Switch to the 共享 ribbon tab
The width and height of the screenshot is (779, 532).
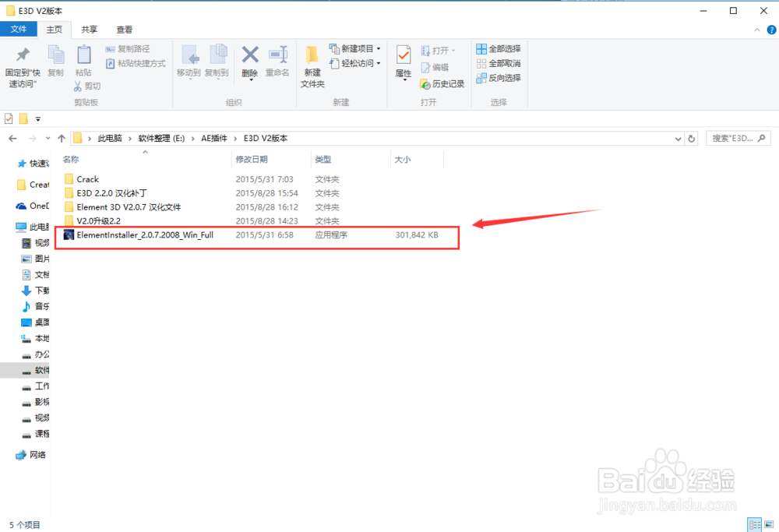click(89, 30)
